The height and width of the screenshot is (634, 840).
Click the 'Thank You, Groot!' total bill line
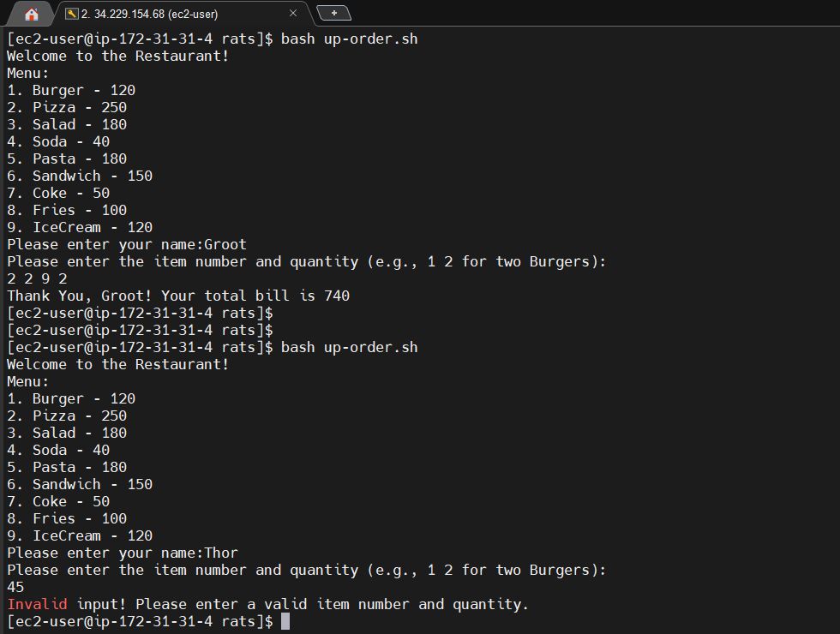[178, 296]
